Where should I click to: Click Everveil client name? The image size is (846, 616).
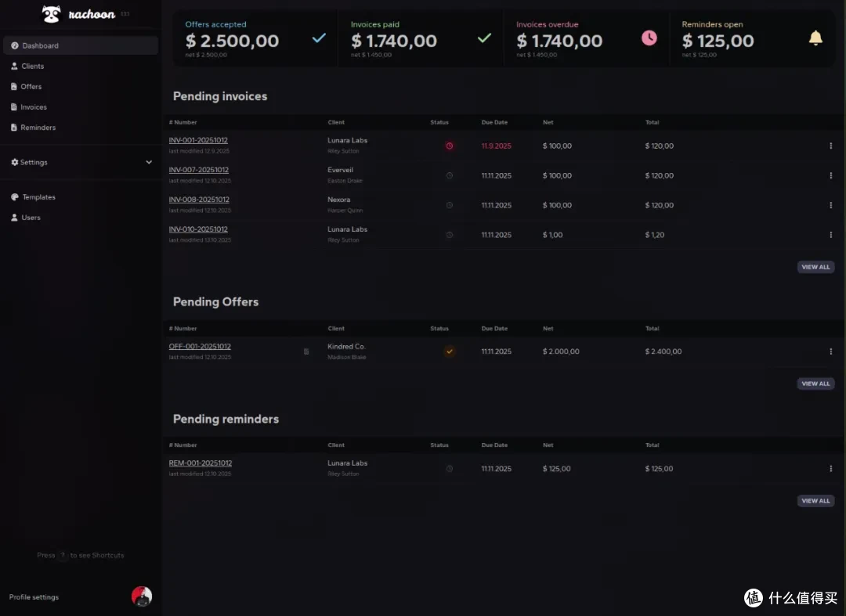point(340,170)
